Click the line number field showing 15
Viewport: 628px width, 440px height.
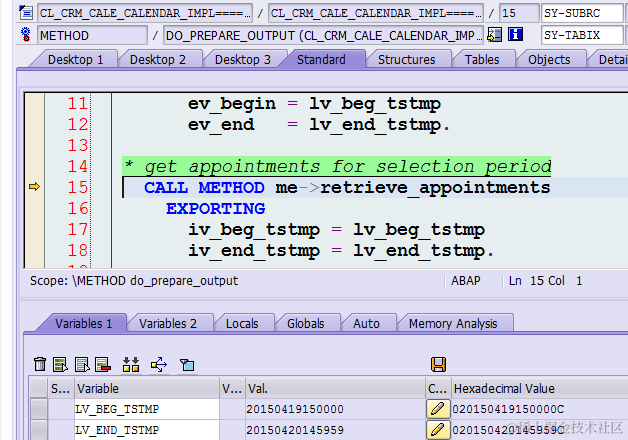(519, 13)
